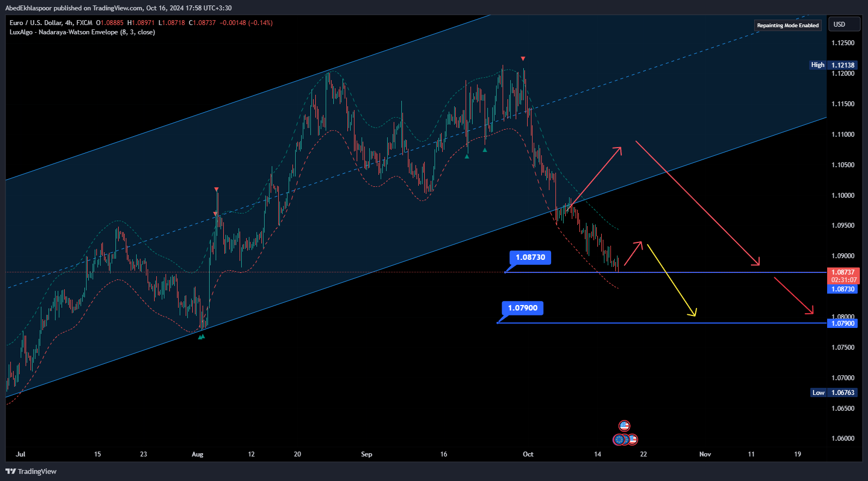This screenshot has height=481, width=868.
Task: Click the change value -0.00148 (-0.14%)
Action: click(246, 23)
